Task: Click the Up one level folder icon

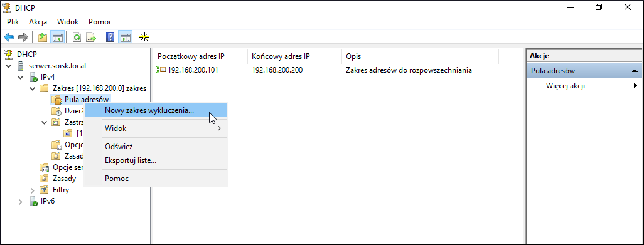Action: (x=43, y=38)
